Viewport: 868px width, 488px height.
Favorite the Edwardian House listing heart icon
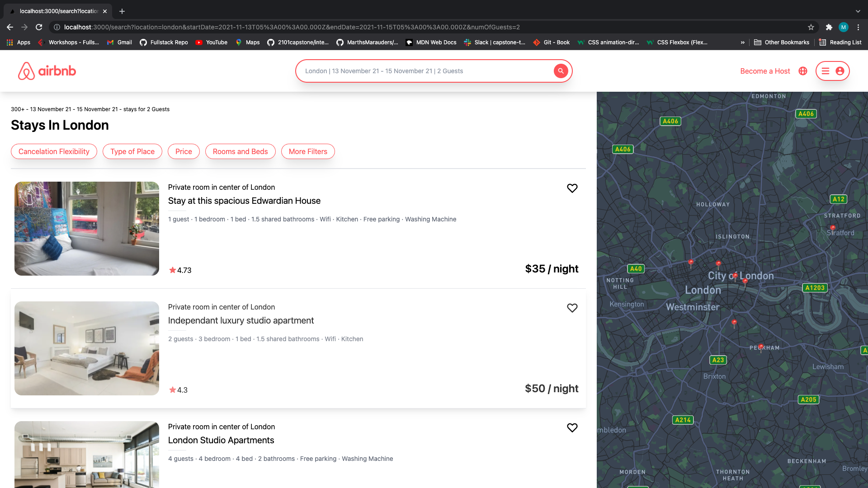[x=572, y=188]
